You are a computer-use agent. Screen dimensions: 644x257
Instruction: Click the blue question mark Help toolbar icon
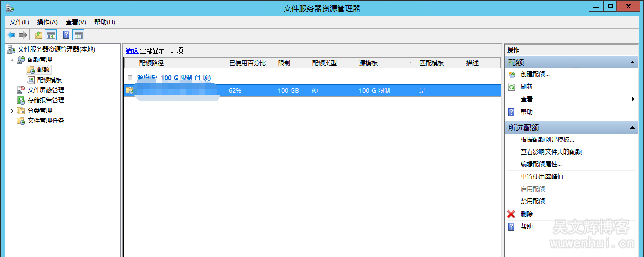click(66, 35)
